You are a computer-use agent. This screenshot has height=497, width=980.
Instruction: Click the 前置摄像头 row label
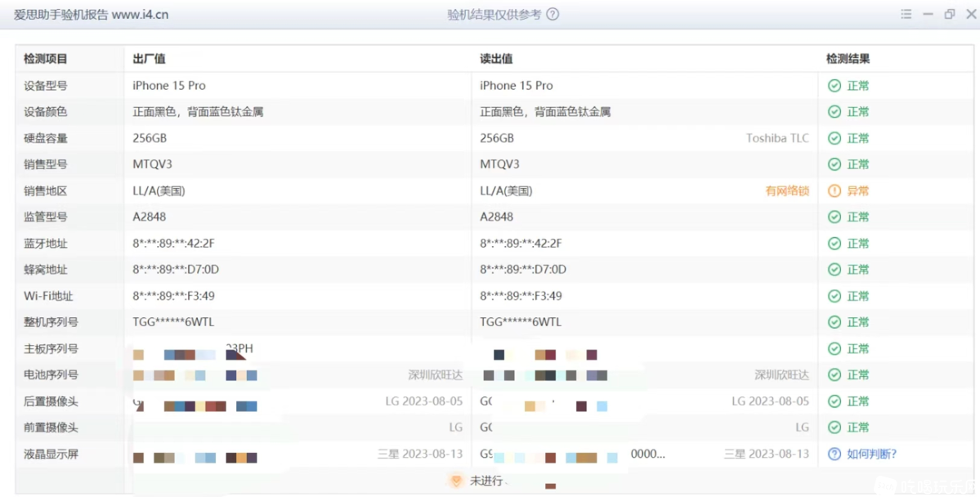tap(51, 428)
